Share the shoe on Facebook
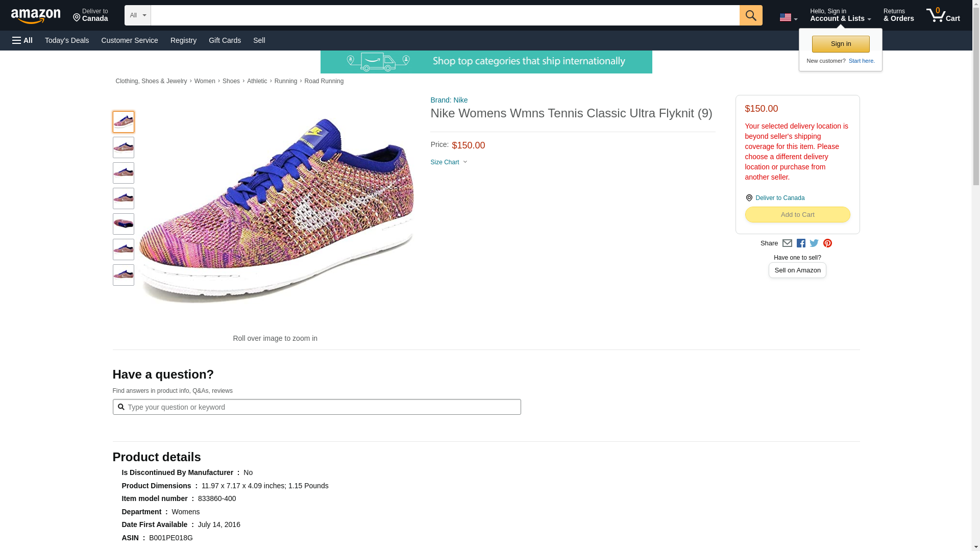The image size is (980, 551). coord(801,243)
